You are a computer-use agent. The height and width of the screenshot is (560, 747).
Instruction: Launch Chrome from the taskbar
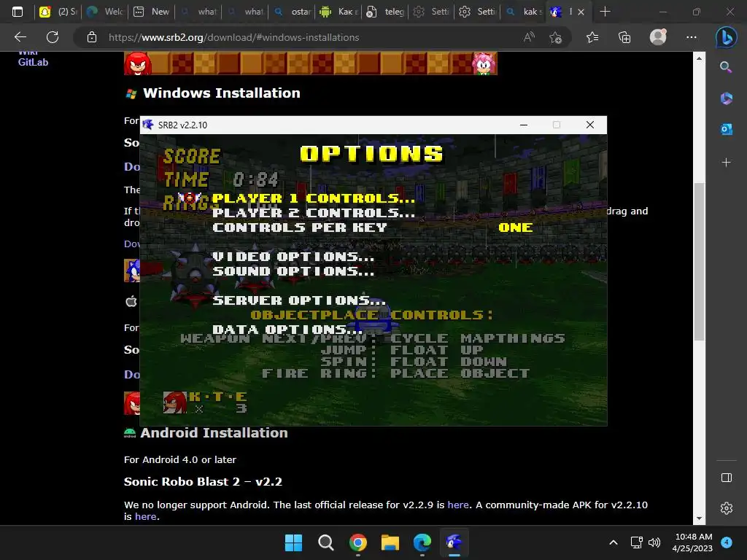(x=357, y=542)
